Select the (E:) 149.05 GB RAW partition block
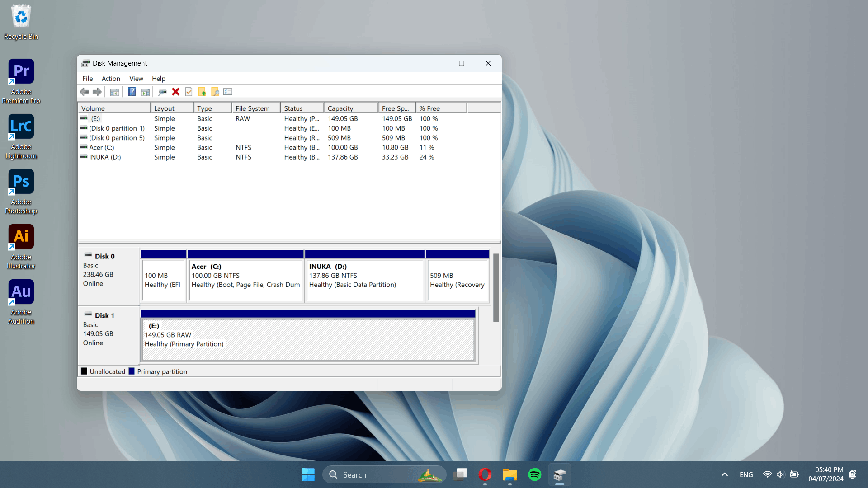The width and height of the screenshot is (868, 488). pyautogui.click(x=308, y=335)
